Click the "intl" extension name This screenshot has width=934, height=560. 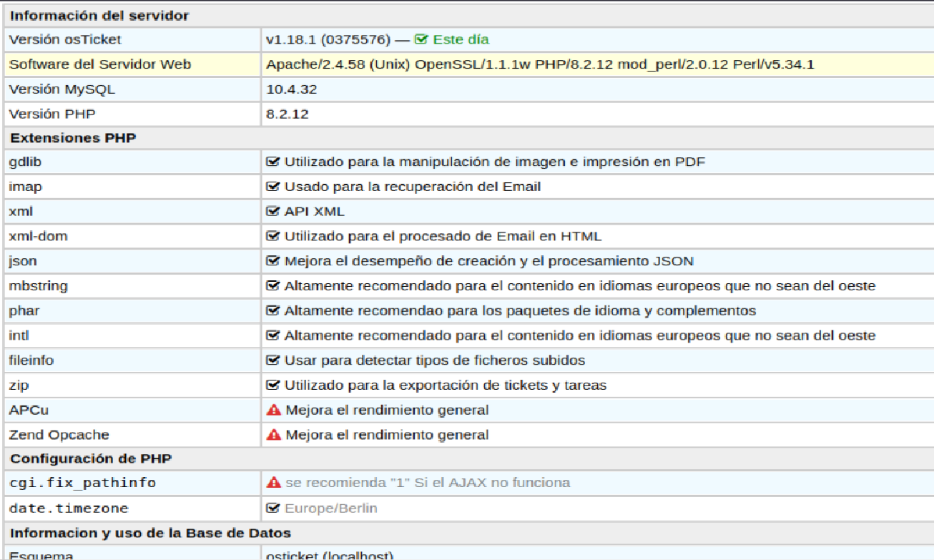(x=19, y=335)
